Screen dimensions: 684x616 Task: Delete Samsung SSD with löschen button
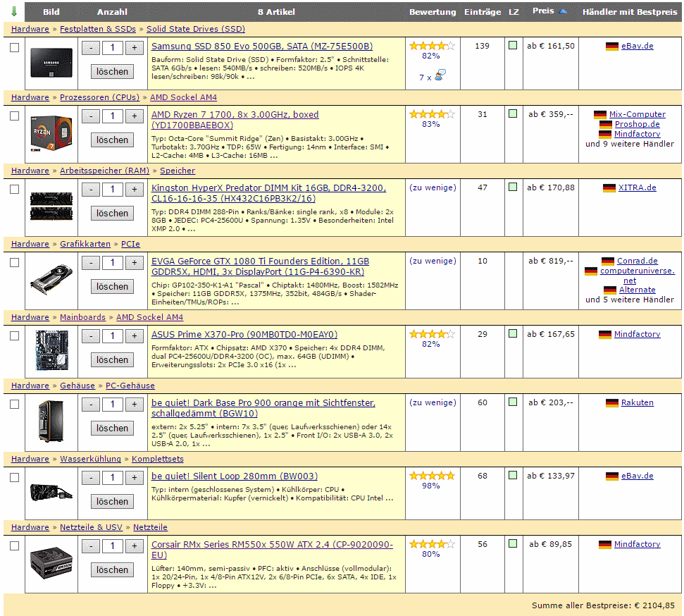pyautogui.click(x=112, y=72)
